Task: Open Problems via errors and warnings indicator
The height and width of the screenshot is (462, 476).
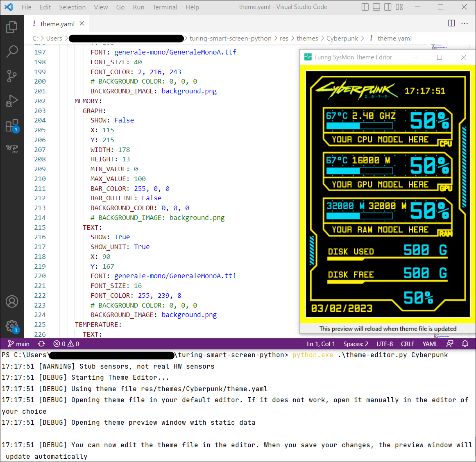Action: click(66, 344)
